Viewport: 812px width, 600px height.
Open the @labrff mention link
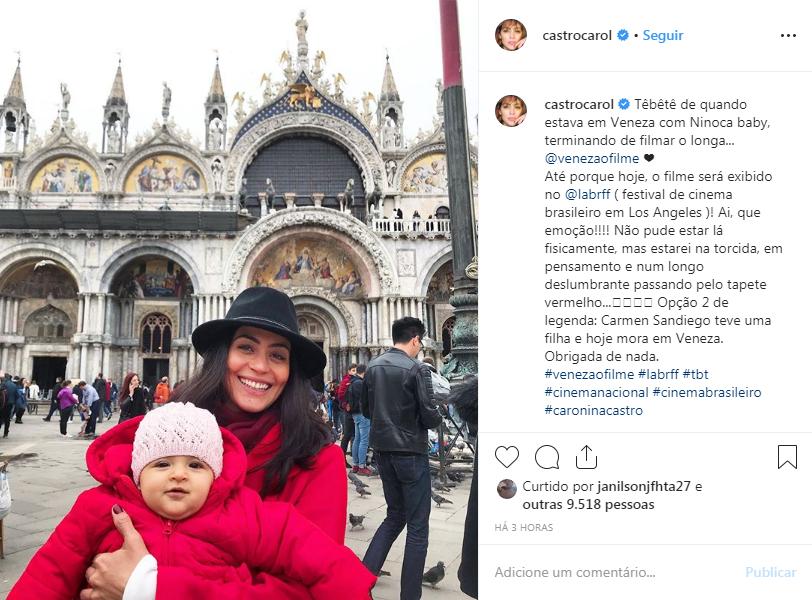(587, 195)
